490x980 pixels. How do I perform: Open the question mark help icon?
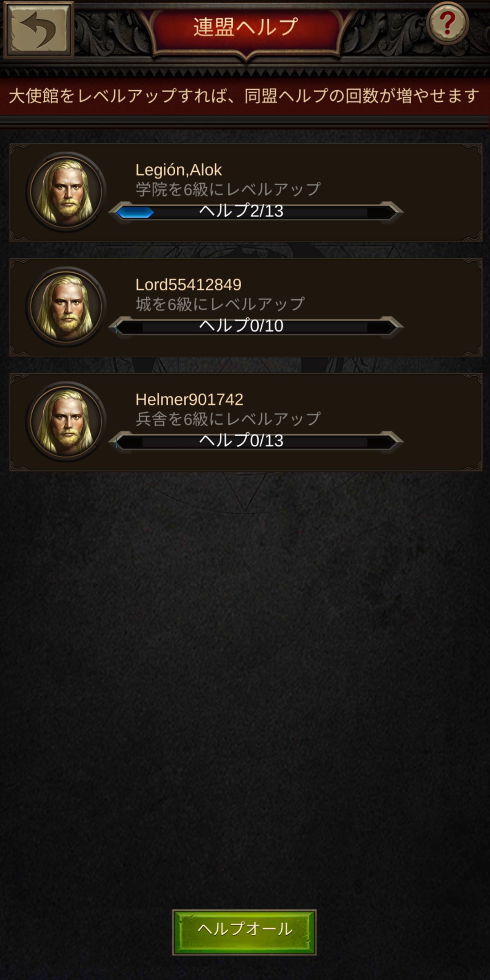[x=448, y=23]
